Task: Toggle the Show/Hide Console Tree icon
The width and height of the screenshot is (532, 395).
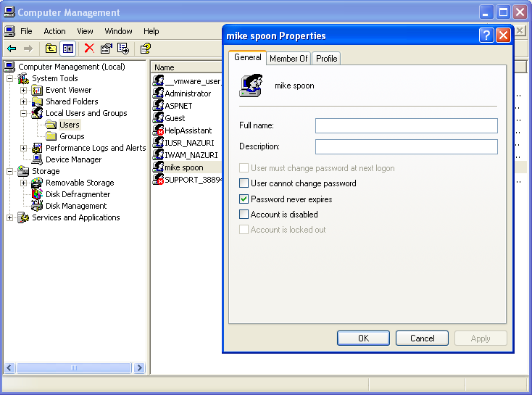Action: 67,49
